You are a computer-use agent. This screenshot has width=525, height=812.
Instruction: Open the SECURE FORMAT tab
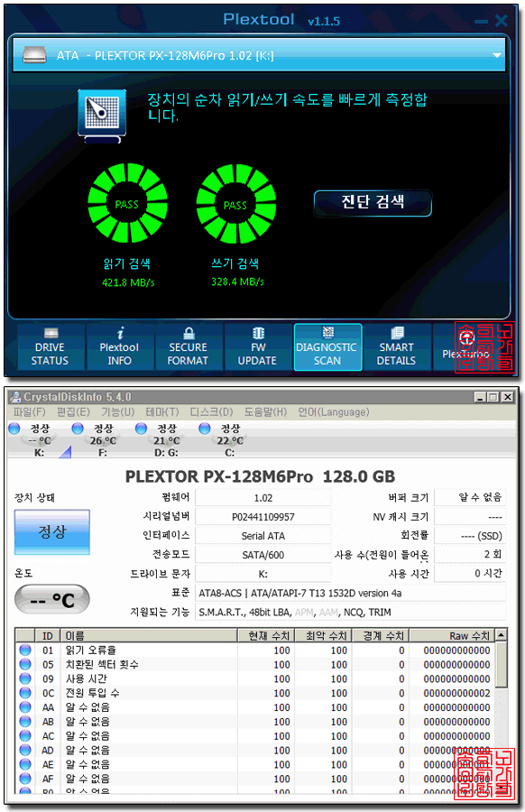(189, 347)
